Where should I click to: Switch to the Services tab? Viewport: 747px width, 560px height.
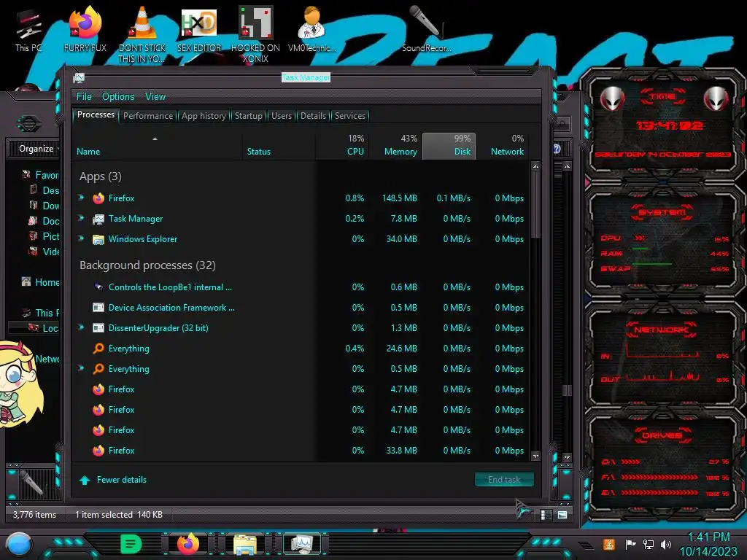tap(350, 116)
